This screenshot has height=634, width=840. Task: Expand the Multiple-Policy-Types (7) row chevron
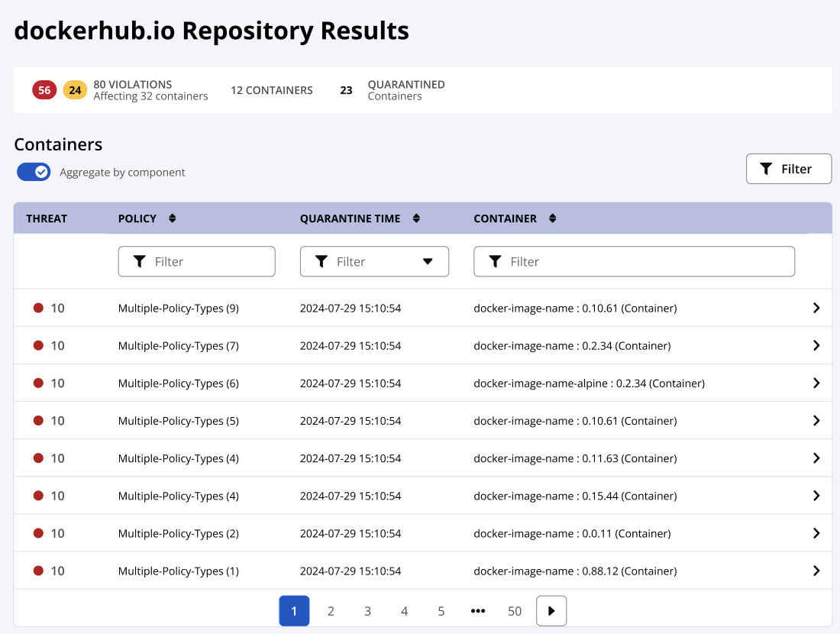(816, 345)
